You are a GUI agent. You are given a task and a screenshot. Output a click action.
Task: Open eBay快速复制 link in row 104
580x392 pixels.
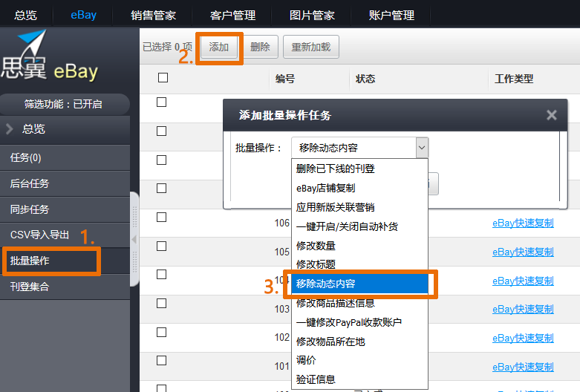tap(523, 281)
